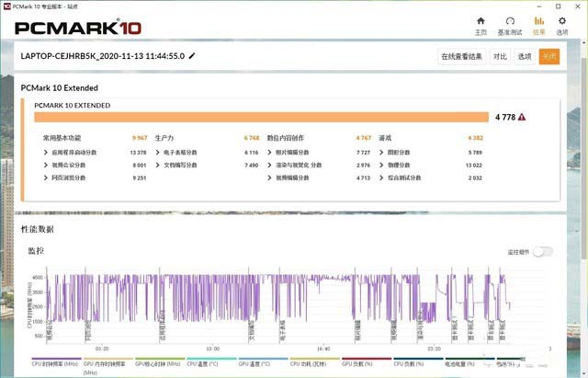Open the Options (选项) gear tab

[x=561, y=26]
